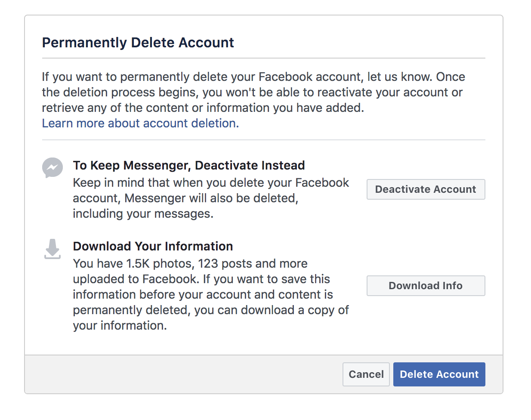Click "retrieve any of the content" text line
The image size is (531, 420).
tap(203, 108)
